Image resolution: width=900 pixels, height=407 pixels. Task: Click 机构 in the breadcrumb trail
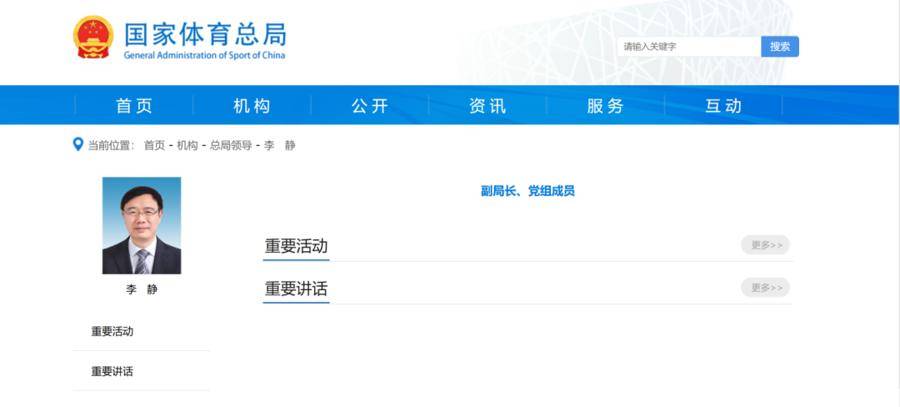click(187, 146)
